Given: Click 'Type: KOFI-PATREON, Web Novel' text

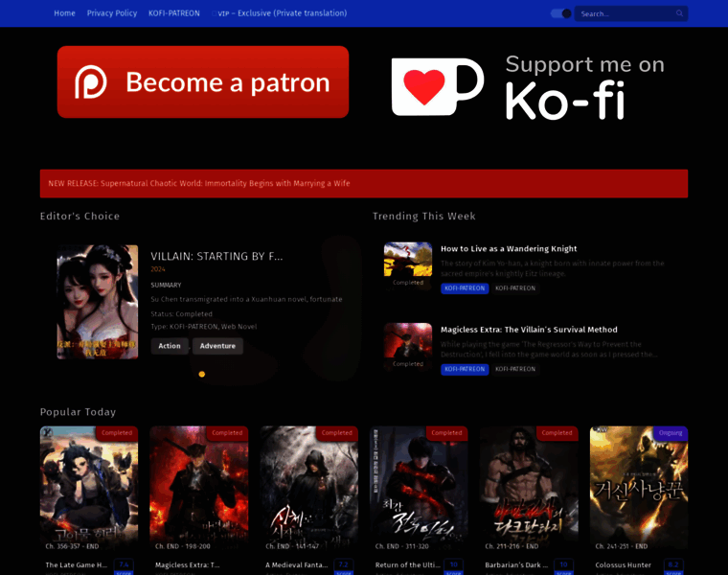Looking at the screenshot, I should coord(204,327).
